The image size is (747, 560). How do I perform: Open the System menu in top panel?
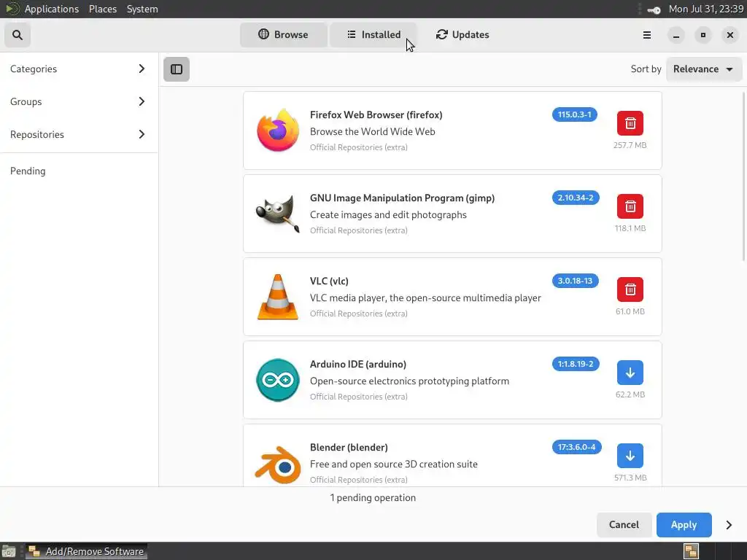tap(142, 9)
